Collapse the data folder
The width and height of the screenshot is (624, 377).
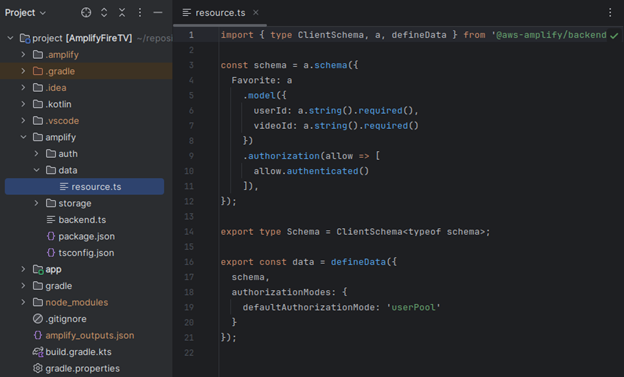37,170
